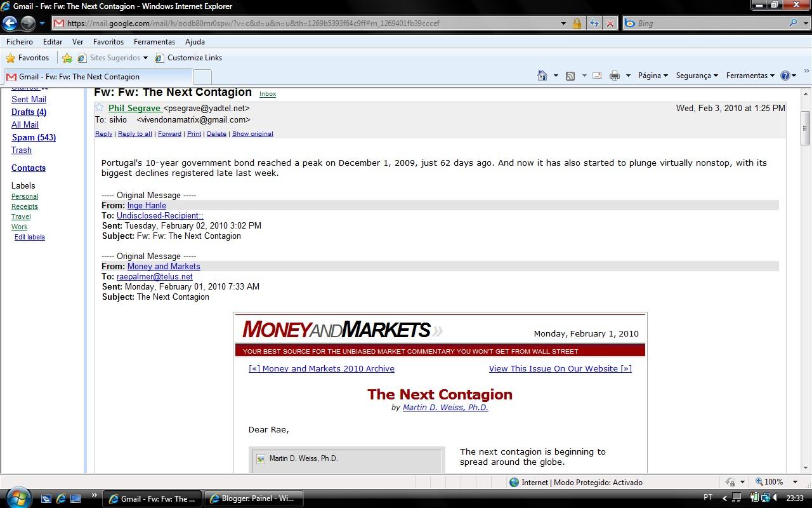Viewport: 812px width, 508px height.
Task: Click the Help question mark icon
Action: tap(785, 76)
